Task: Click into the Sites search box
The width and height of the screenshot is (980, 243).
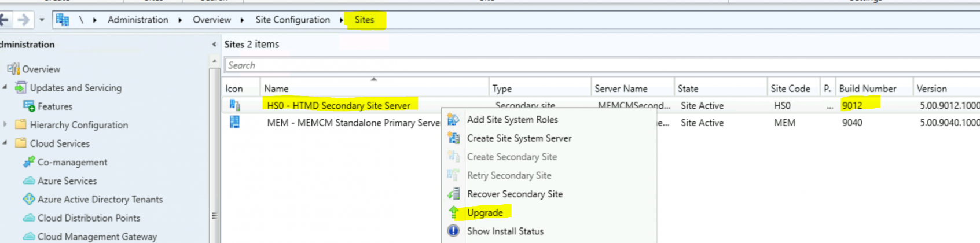Action: pyautogui.click(x=579, y=65)
